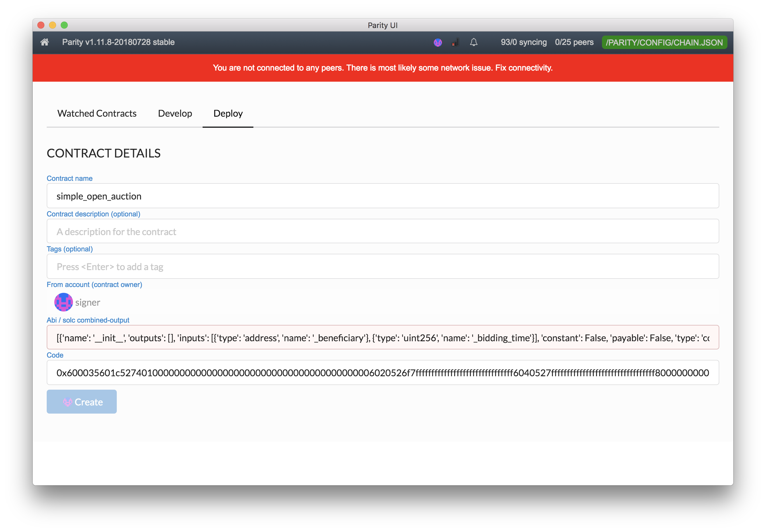
Task: Select the signer account identicon
Action: (63, 302)
